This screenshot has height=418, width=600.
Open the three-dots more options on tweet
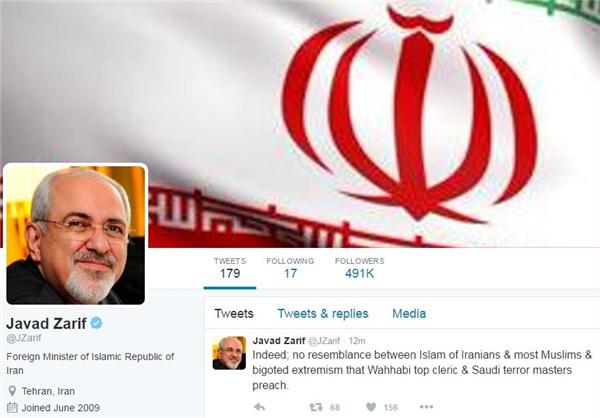pyautogui.click(x=426, y=407)
